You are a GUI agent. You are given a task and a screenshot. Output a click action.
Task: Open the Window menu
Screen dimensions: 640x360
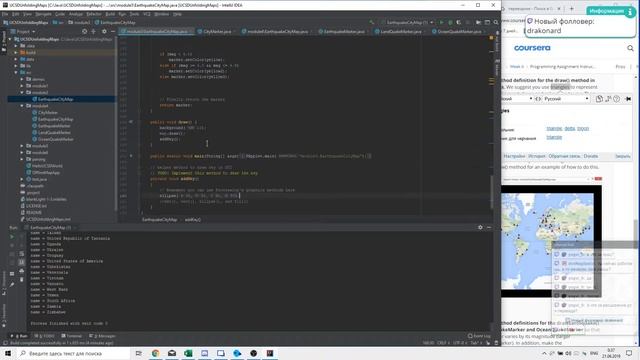click(162, 14)
